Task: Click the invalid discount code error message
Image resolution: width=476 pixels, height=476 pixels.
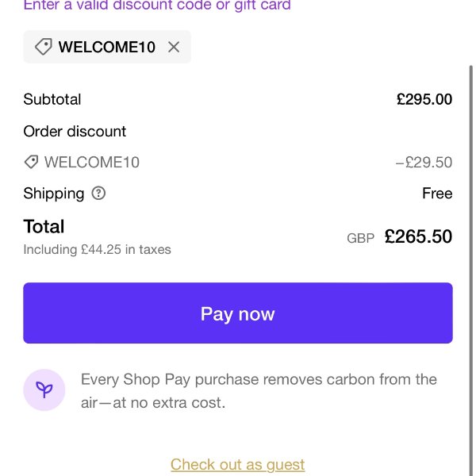Action: 157,6
